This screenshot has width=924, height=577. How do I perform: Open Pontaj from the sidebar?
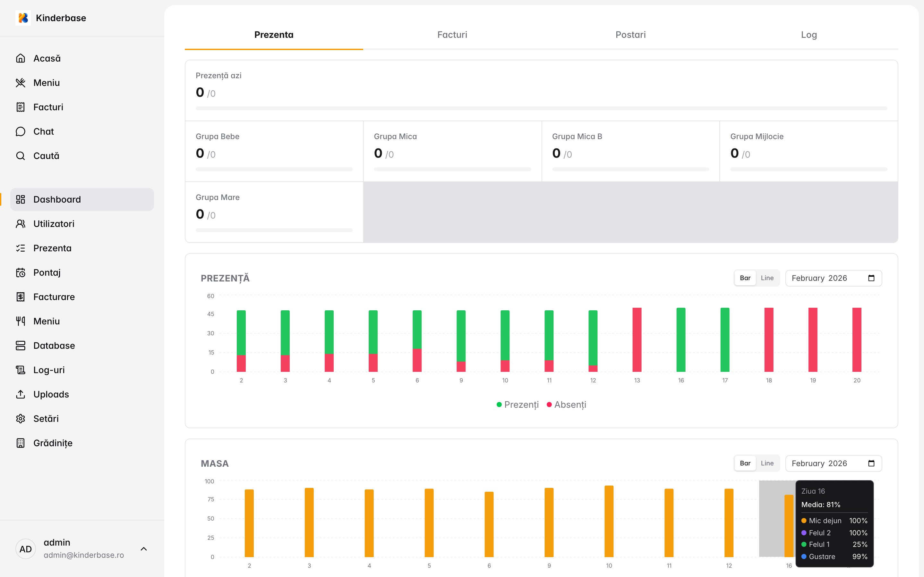tap(47, 272)
